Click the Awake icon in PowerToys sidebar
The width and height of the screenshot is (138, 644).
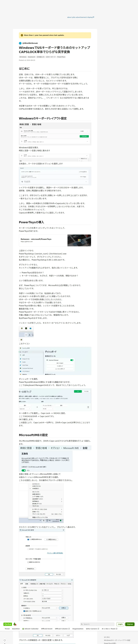tap(21, 362)
